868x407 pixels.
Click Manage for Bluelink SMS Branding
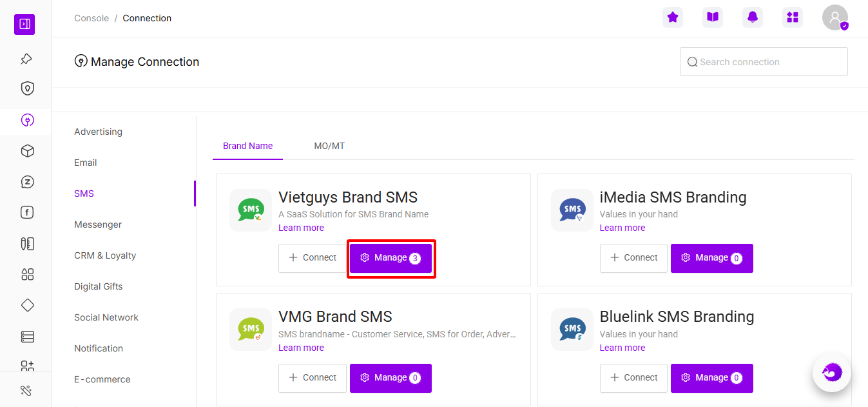click(712, 378)
